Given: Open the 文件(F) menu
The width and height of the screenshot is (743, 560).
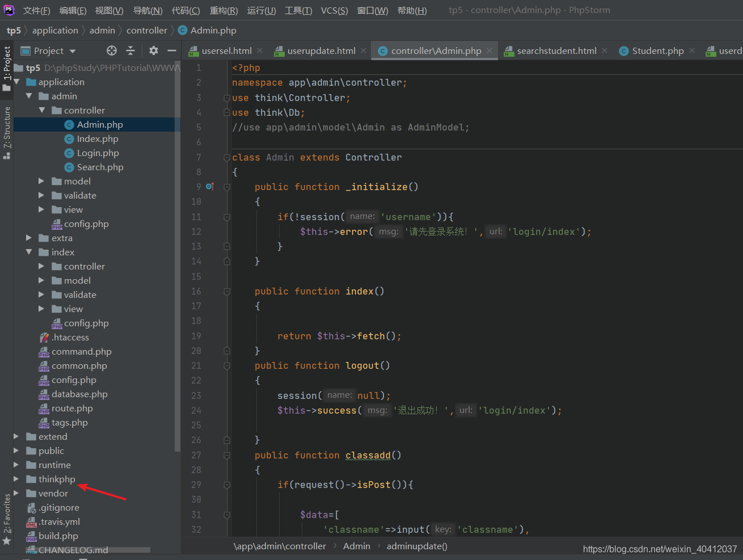Looking at the screenshot, I should pyautogui.click(x=37, y=10).
